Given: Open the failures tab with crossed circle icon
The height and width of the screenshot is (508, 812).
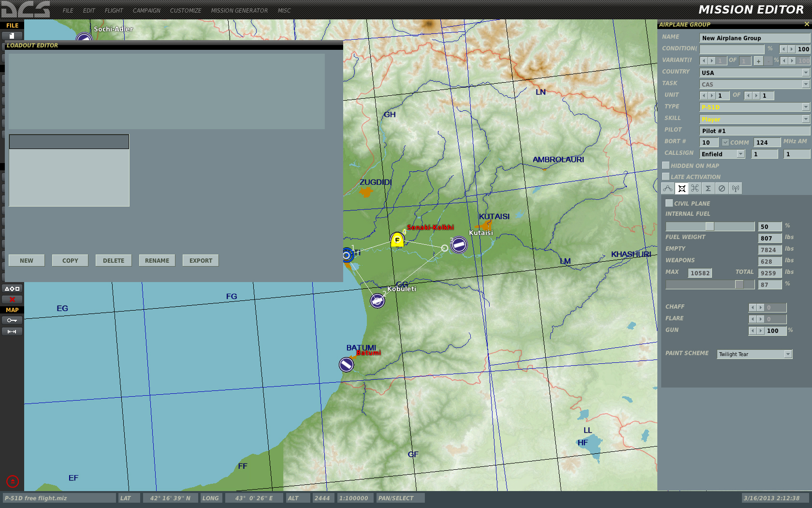Looking at the screenshot, I should 722,189.
